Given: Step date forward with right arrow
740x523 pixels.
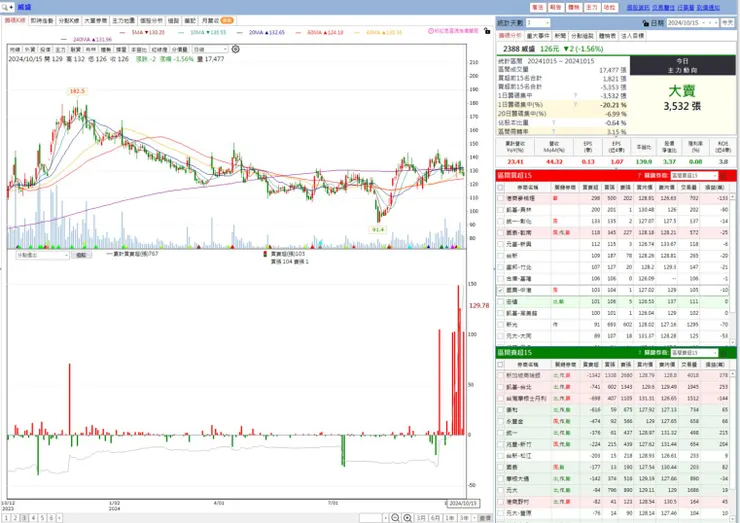Looking at the screenshot, I should (x=715, y=23).
